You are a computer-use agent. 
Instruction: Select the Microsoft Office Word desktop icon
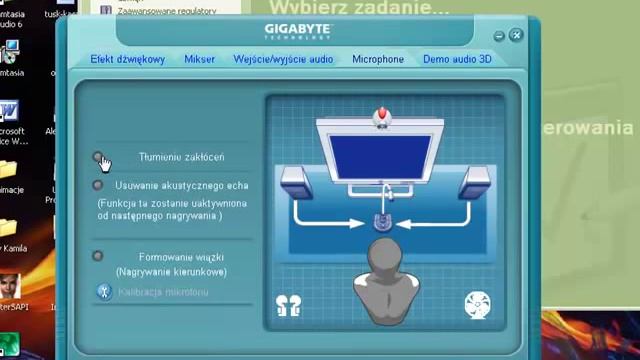(10, 111)
